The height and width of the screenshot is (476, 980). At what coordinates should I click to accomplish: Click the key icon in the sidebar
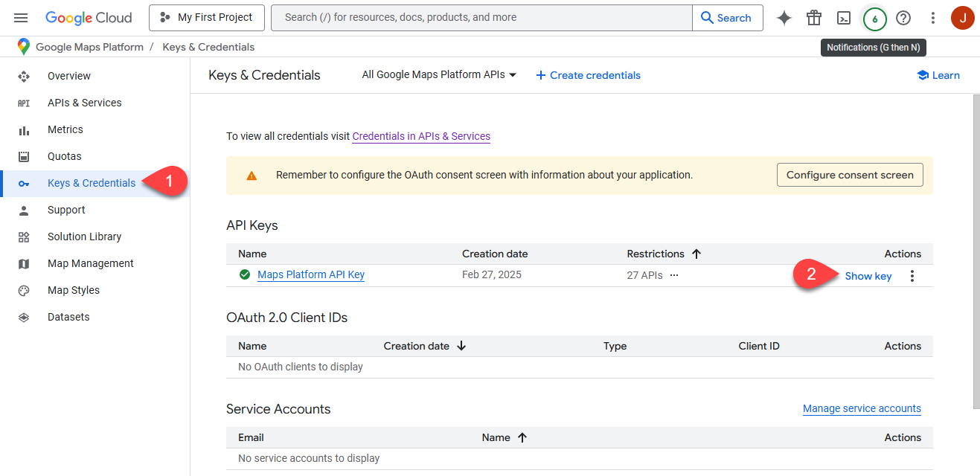pyautogui.click(x=24, y=184)
